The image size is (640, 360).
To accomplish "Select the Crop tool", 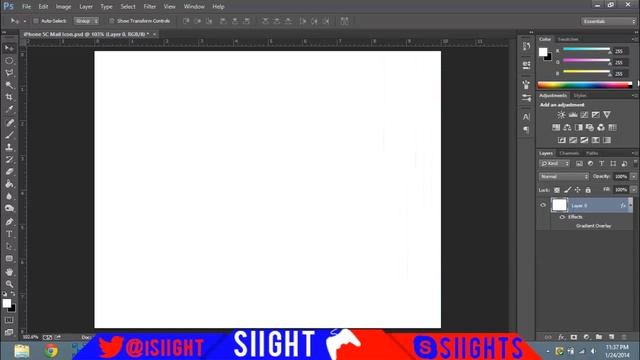I will click(9, 98).
